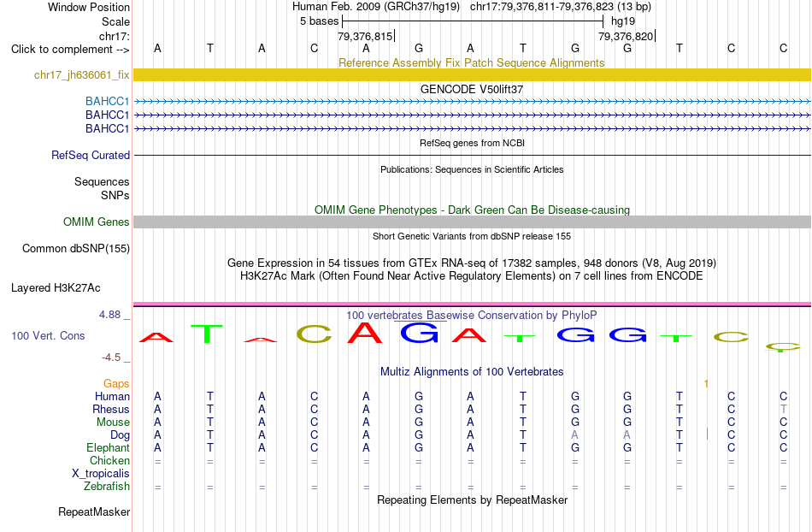The image size is (812, 532).
Task: Click the hg19 label beside the scale bar
Action: [x=623, y=21]
